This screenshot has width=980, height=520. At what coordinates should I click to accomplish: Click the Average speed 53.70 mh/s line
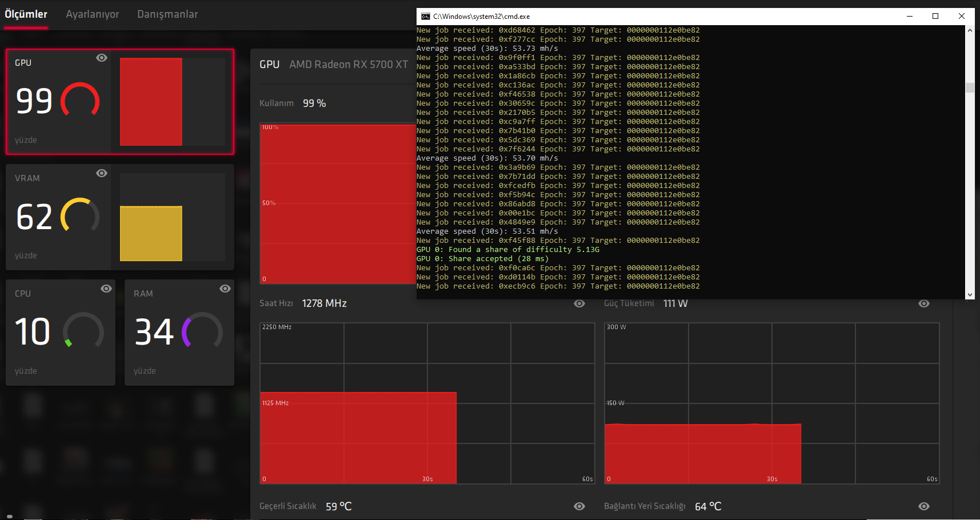(x=487, y=158)
